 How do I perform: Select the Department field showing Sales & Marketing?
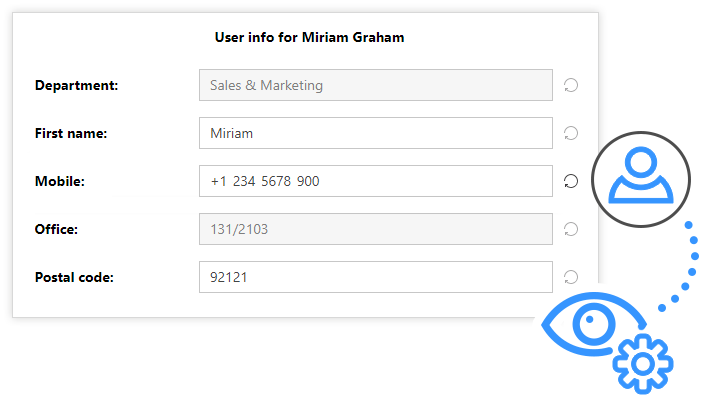click(376, 85)
